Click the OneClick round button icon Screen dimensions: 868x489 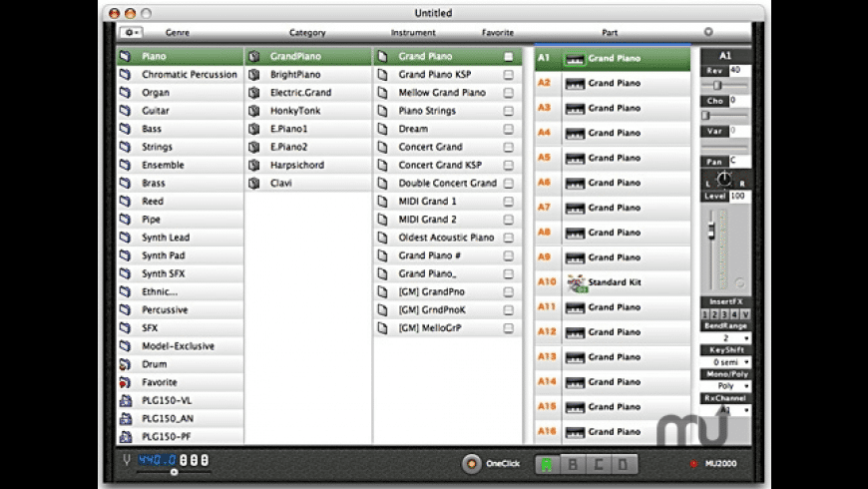pyautogui.click(x=472, y=463)
